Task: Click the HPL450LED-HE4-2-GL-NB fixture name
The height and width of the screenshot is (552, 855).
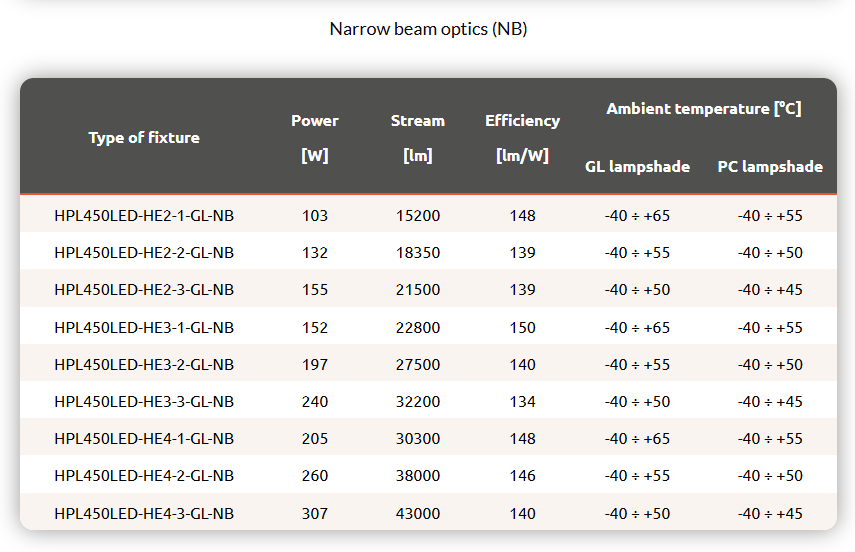Action: coord(144,477)
